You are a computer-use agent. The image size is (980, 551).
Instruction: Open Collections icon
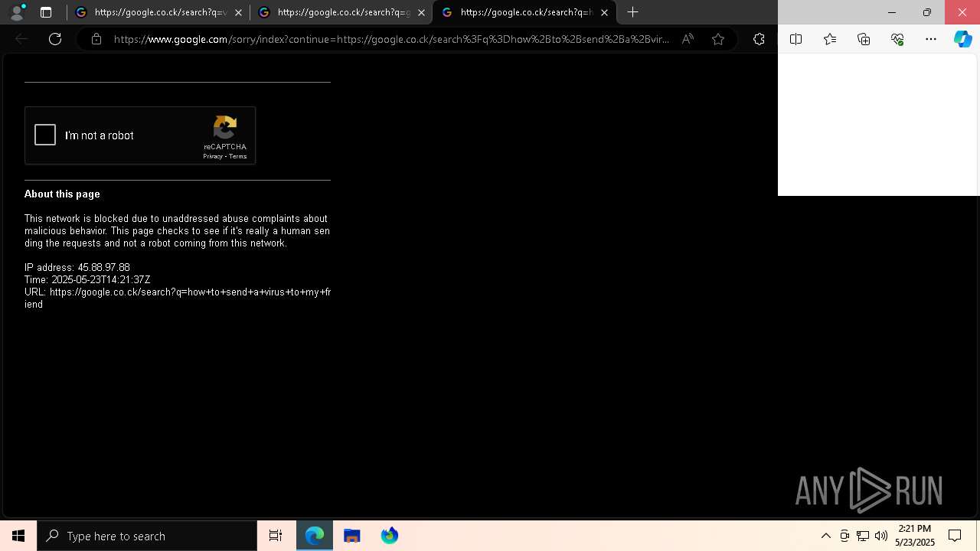click(864, 39)
